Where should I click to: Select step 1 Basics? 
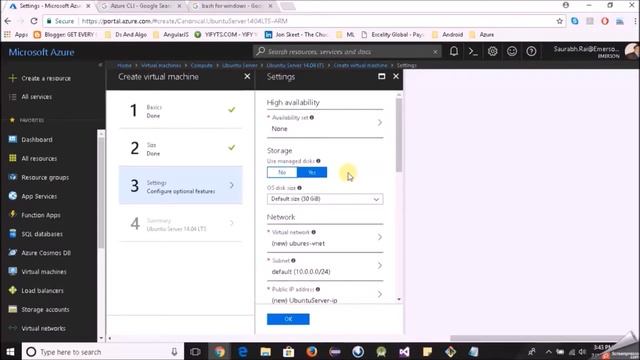pos(180,110)
